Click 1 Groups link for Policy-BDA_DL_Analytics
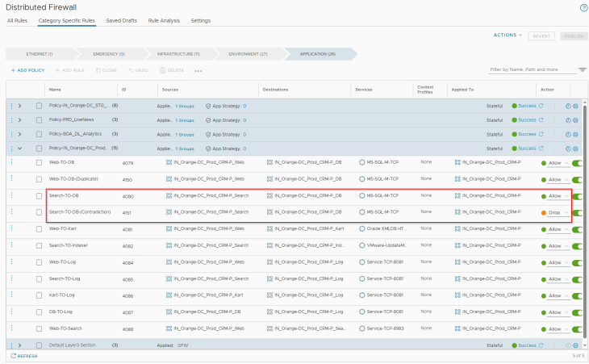Viewport: 589px width, 364px height. click(x=185, y=134)
